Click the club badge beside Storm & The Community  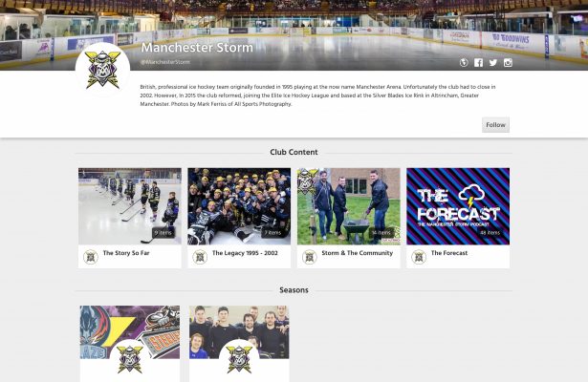[x=310, y=257]
